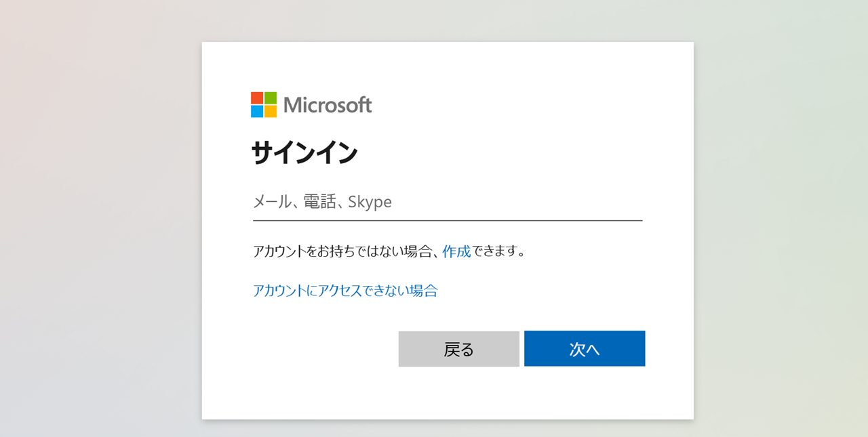This screenshot has height=437, width=868.
Task: Select the yellow square in the Microsoft logo
Action: [x=271, y=111]
